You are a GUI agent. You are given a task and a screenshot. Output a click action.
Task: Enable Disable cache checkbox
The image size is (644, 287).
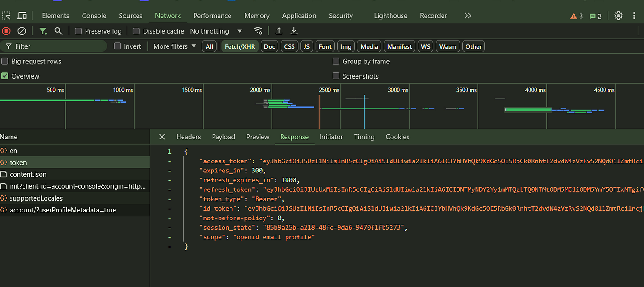point(136,31)
